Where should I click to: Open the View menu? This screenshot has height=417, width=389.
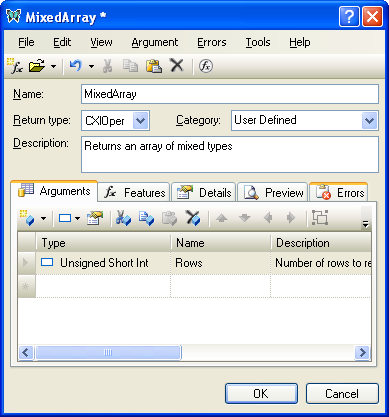[x=101, y=42]
